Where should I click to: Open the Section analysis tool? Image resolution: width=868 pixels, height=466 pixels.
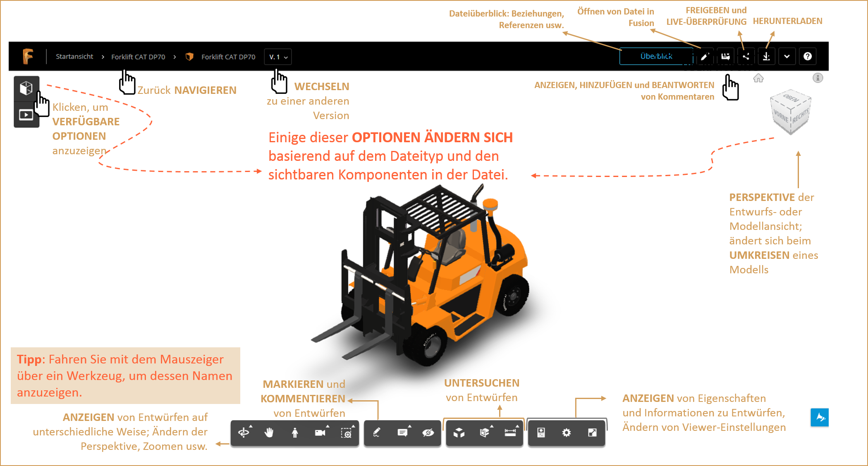click(x=485, y=433)
